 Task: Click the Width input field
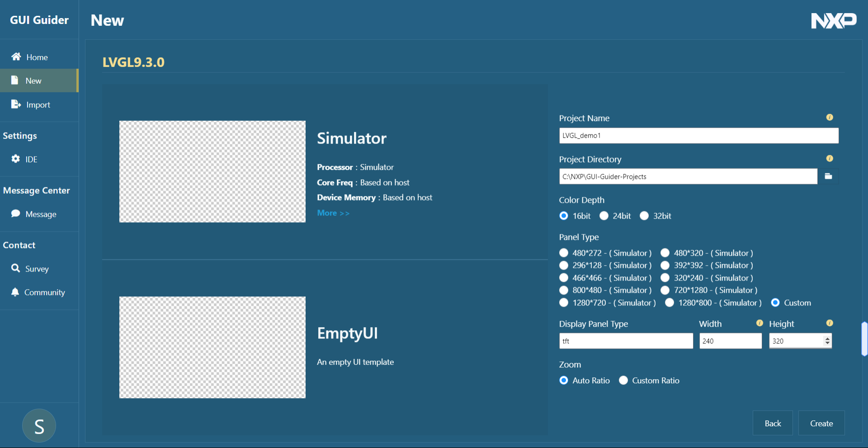[x=731, y=341]
